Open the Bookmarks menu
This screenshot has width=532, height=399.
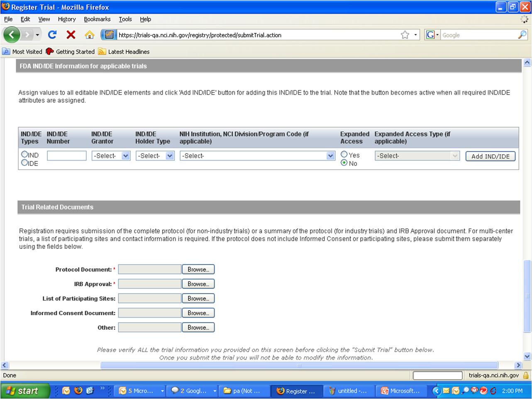(x=97, y=19)
